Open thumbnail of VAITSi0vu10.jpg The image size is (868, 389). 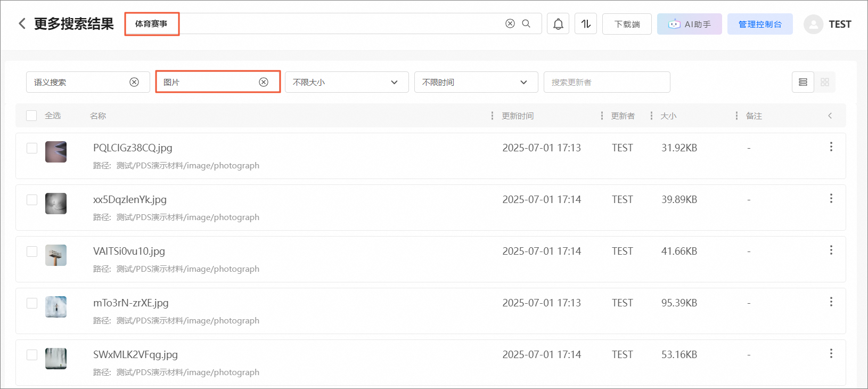(56, 255)
